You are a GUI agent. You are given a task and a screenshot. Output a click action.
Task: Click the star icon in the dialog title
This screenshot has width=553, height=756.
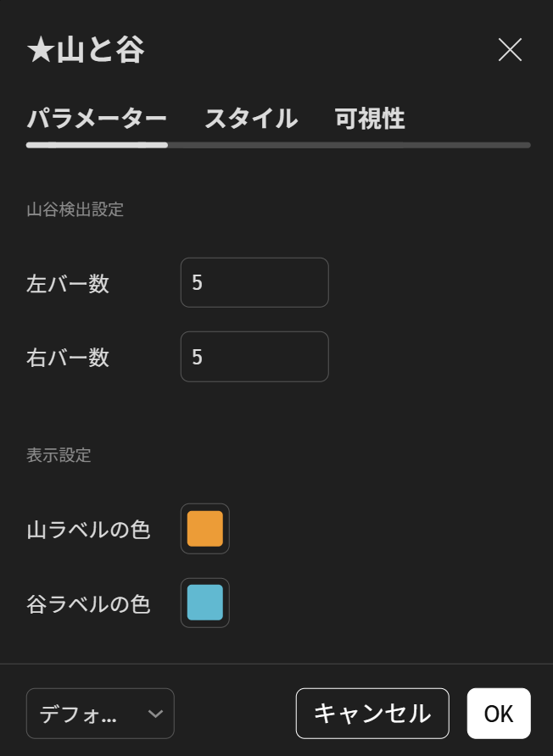point(40,51)
